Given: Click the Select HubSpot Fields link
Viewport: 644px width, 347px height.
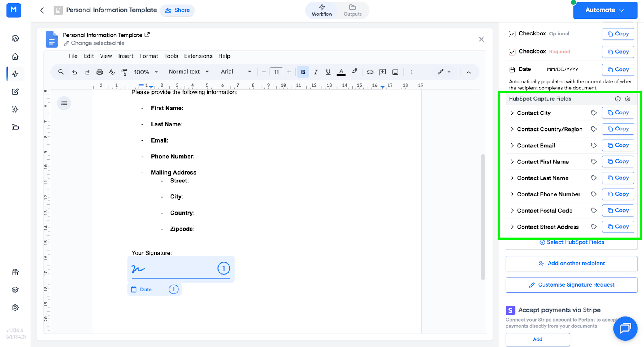Looking at the screenshot, I should 572,242.
